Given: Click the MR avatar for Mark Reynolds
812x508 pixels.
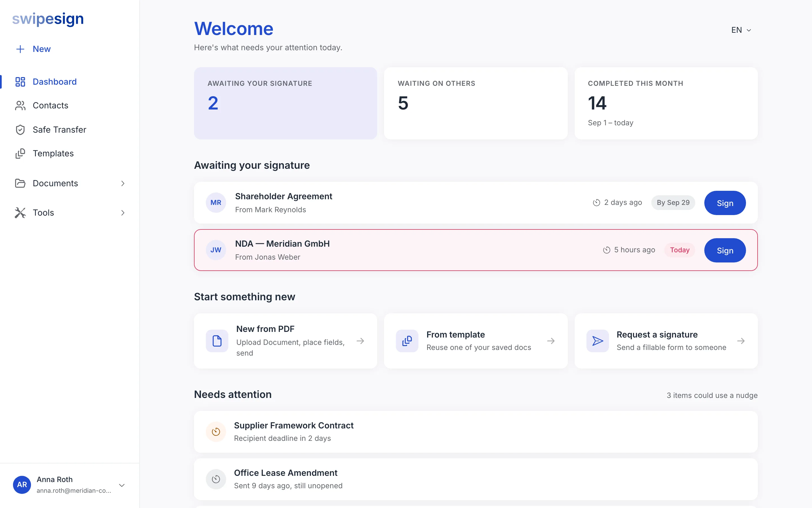Looking at the screenshot, I should click(x=216, y=203).
